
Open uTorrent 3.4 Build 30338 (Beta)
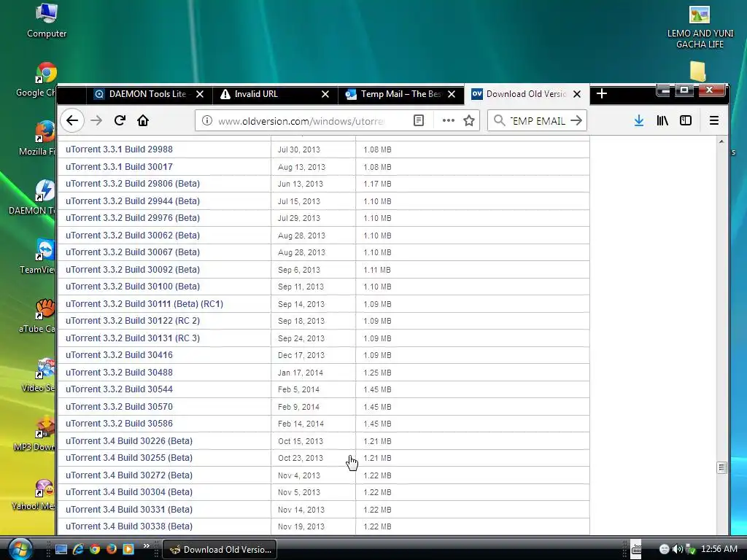click(129, 526)
